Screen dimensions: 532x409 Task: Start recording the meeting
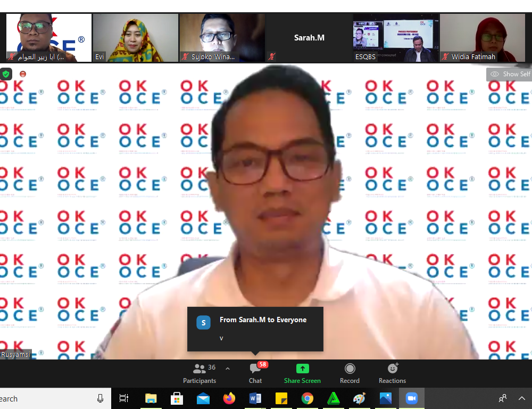350,373
